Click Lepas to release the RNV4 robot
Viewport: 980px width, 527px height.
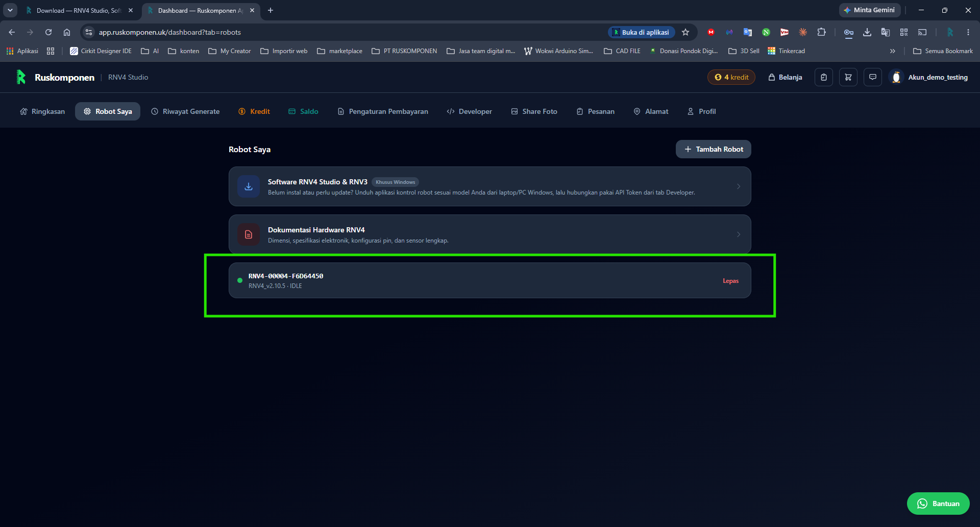click(x=730, y=281)
